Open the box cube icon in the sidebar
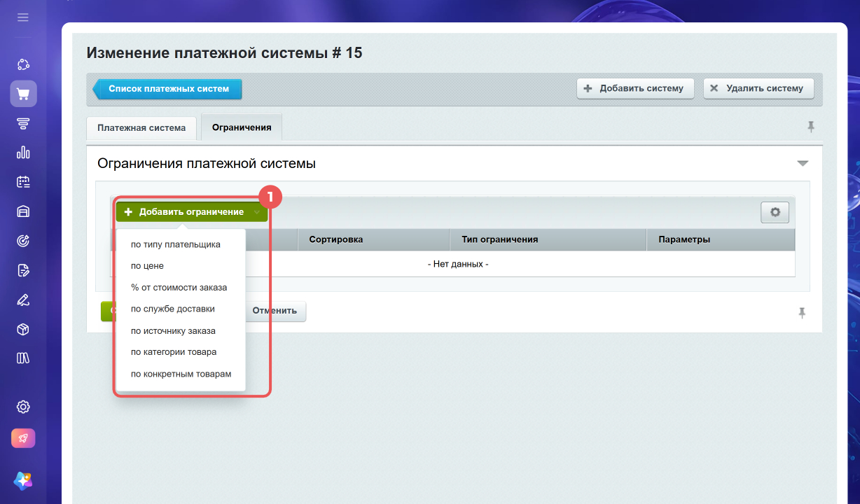 23,329
